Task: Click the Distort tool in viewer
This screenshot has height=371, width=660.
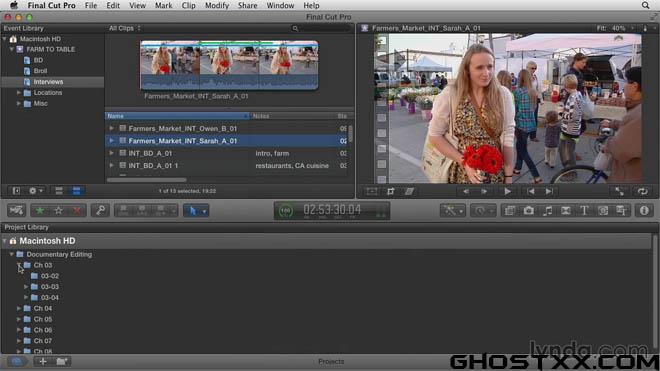Action: pyautogui.click(x=409, y=192)
